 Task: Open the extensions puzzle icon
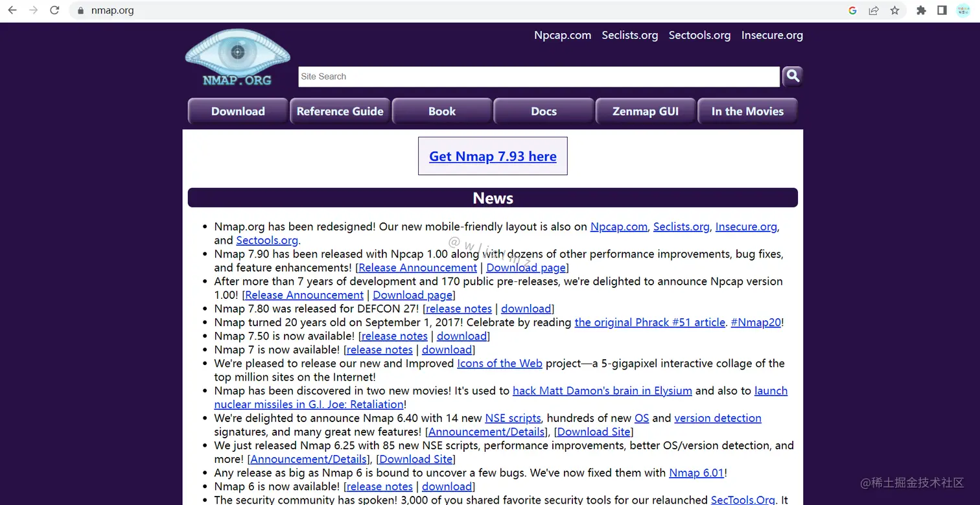coord(921,10)
